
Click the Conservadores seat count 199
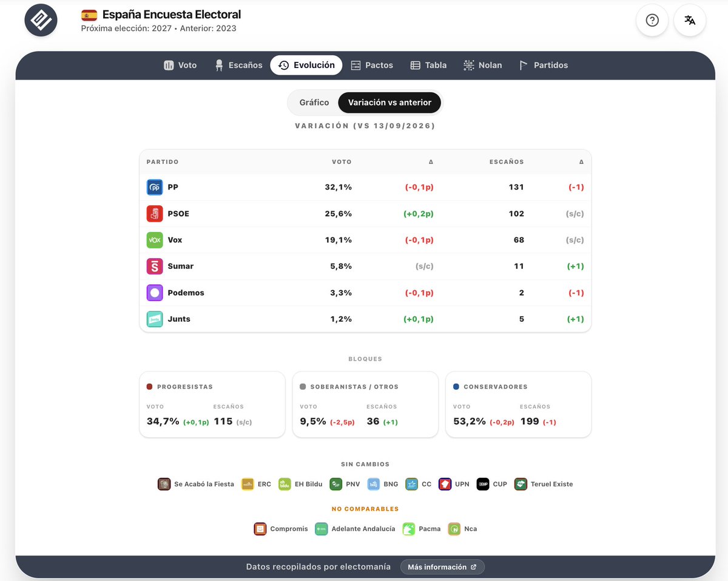(530, 421)
